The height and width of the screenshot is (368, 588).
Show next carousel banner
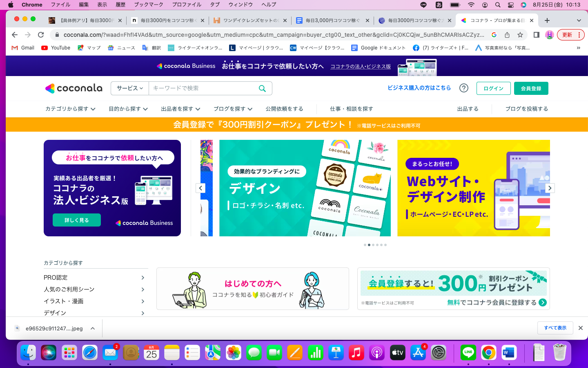(x=550, y=188)
